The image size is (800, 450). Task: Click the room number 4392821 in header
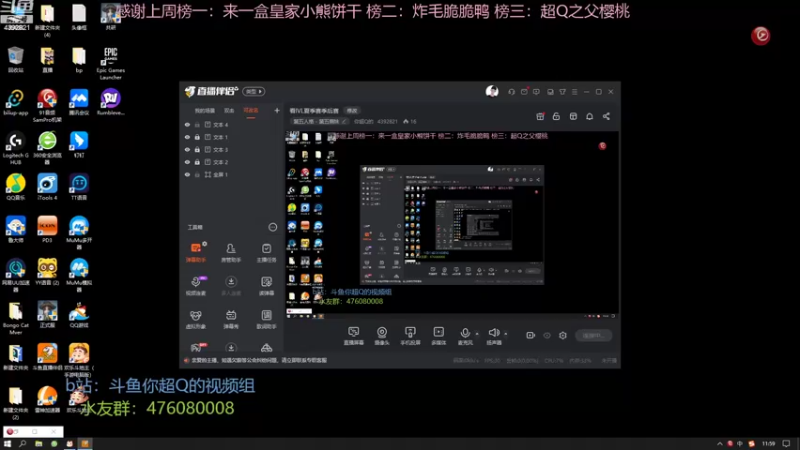point(387,121)
